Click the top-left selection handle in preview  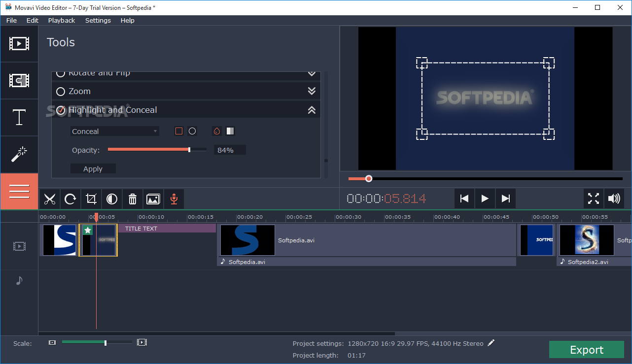point(421,63)
